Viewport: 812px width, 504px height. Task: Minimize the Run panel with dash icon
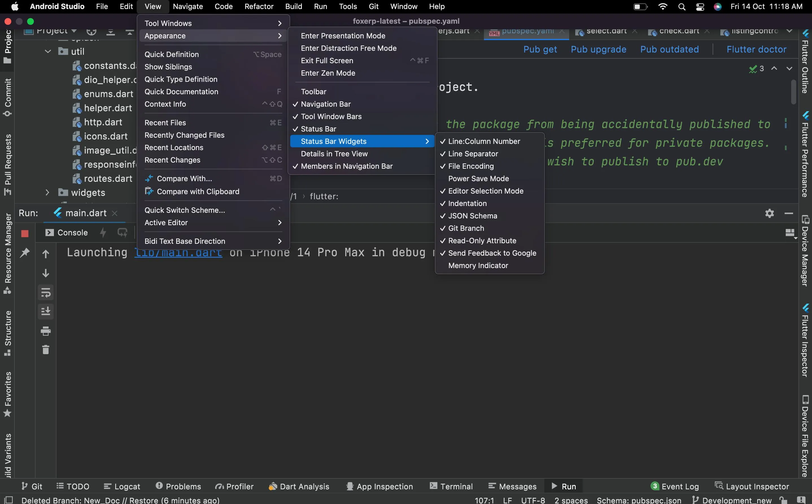click(x=789, y=213)
